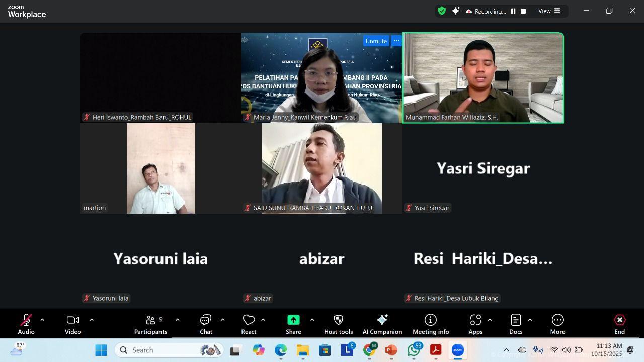Stop the meeting recording
This screenshot has width=644, height=362.
pyautogui.click(x=523, y=11)
